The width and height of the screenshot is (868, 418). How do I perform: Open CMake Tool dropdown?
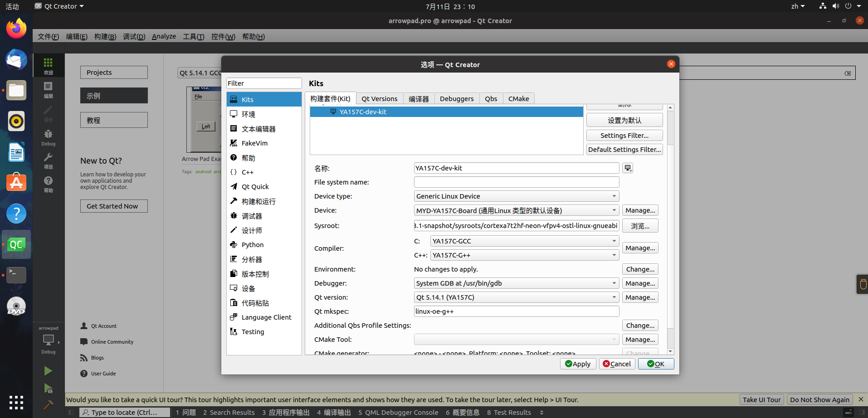click(x=517, y=340)
